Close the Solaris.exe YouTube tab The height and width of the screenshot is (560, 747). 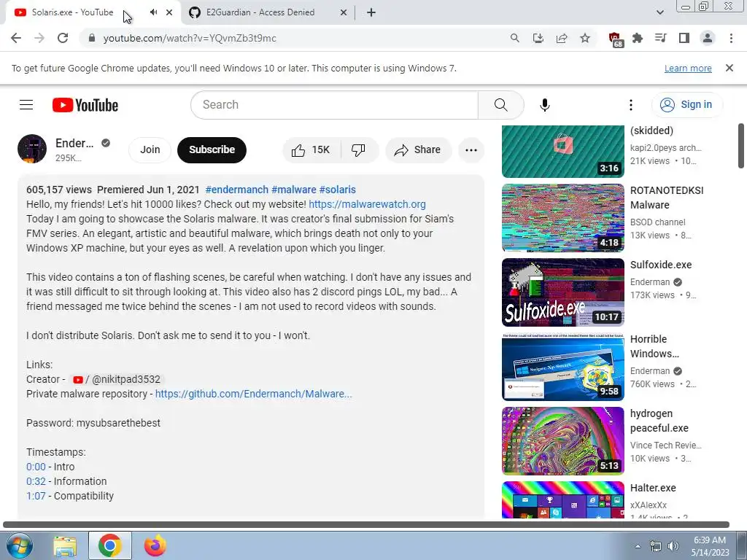pyautogui.click(x=169, y=13)
